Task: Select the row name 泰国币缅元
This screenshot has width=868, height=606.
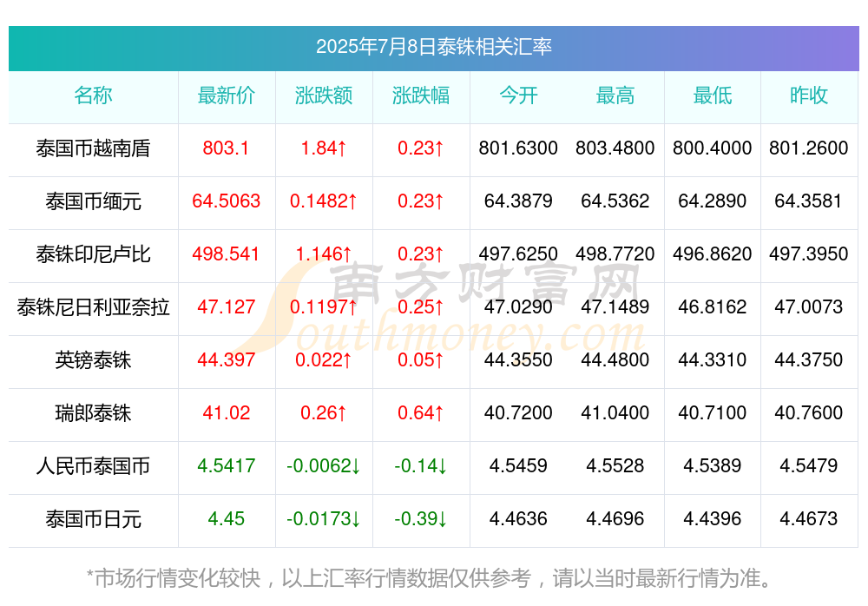Action: 93,201
